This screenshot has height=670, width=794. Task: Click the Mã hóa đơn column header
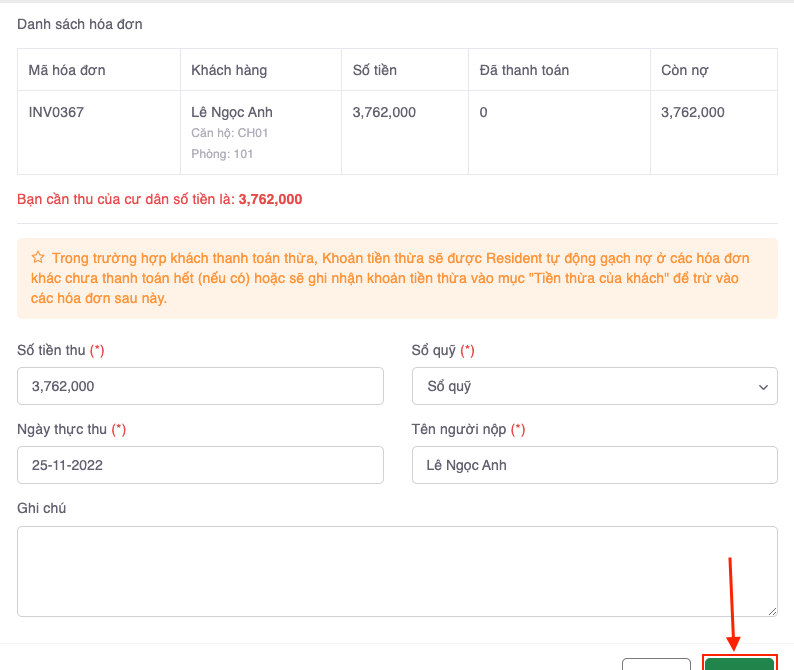point(67,70)
